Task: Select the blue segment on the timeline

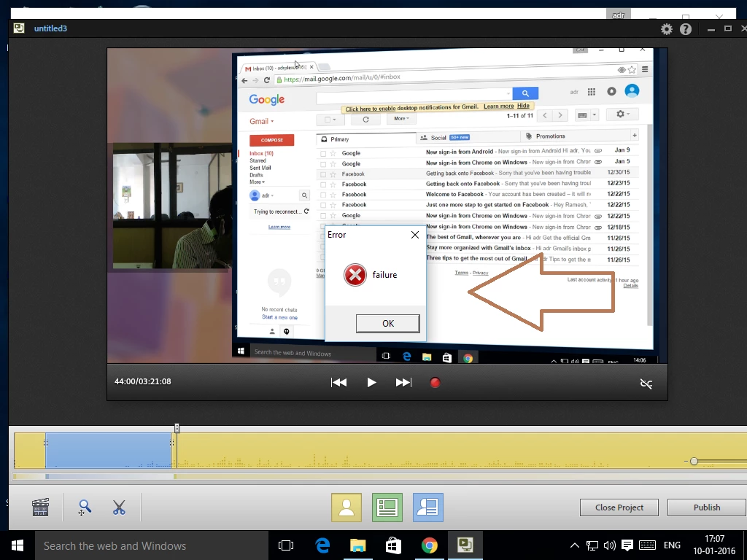Action: pyautogui.click(x=109, y=451)
